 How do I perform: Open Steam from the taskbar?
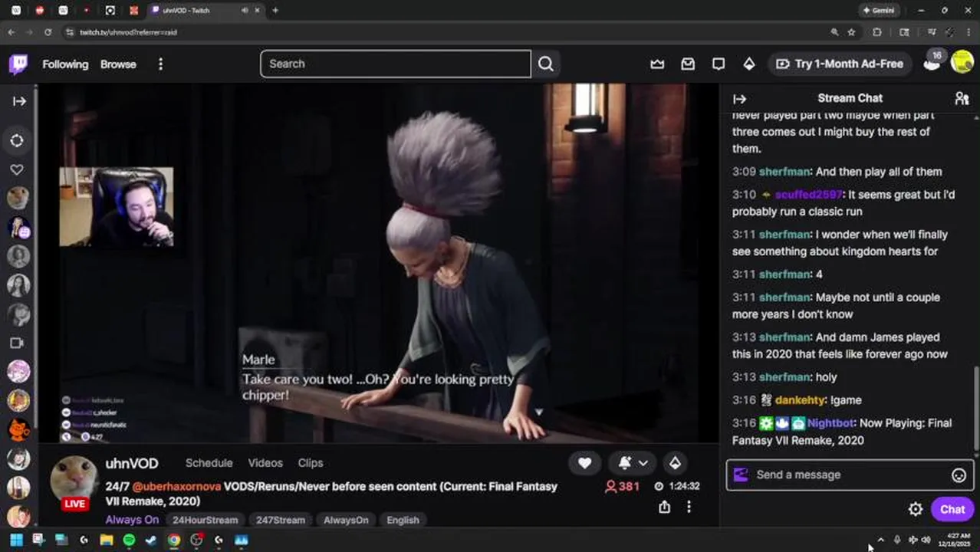(x=151, y=540)
